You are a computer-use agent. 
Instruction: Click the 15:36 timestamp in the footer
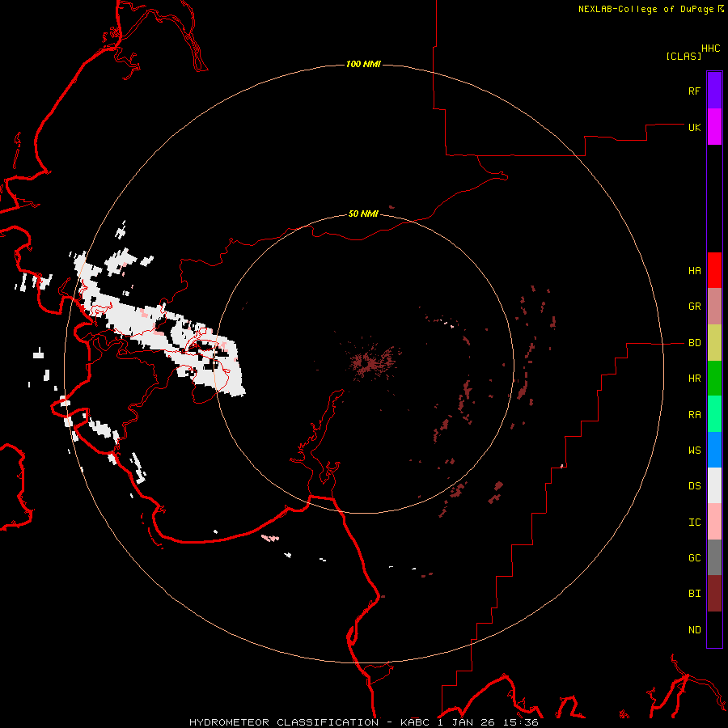tap(522, 722)
